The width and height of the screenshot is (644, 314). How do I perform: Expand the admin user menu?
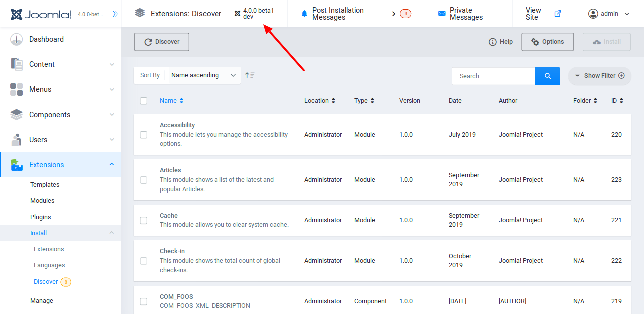tap(608, 13)
